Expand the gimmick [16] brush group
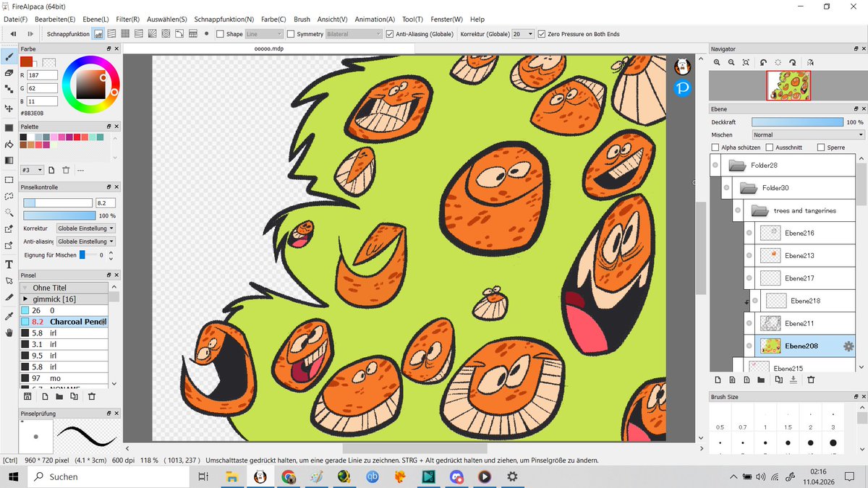This screenshot has height=488, width=868. (26, 299)
